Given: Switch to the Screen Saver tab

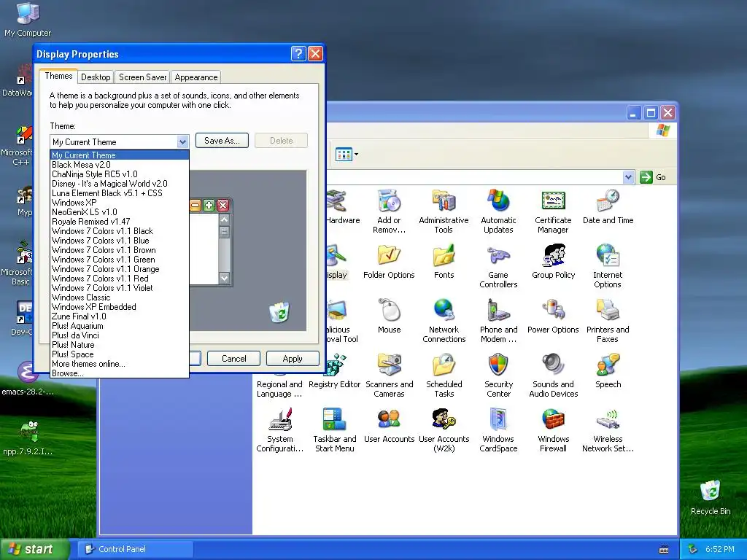Looking at the screenshot, I should 142,77.
